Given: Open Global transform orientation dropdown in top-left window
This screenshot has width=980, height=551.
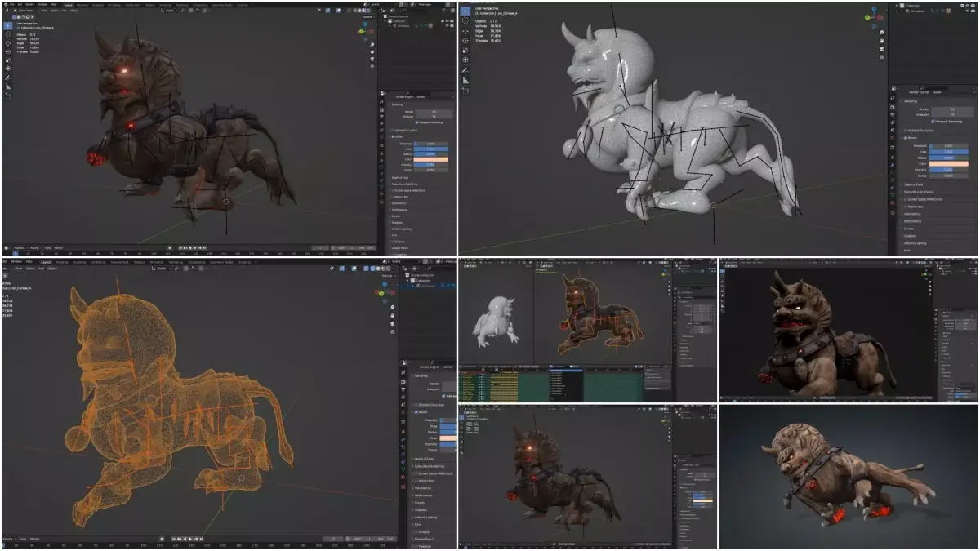Looking at the screenshot, I should [x=170, y=11].
